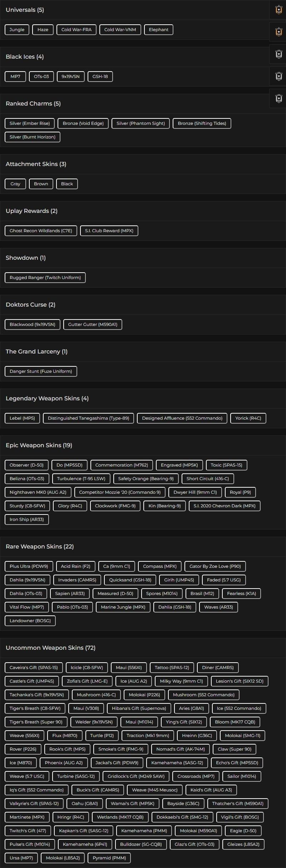Click Gator By Zoe Love (P90) tag
The width and height of the screenshot is (286, 868).
(215, 566)
